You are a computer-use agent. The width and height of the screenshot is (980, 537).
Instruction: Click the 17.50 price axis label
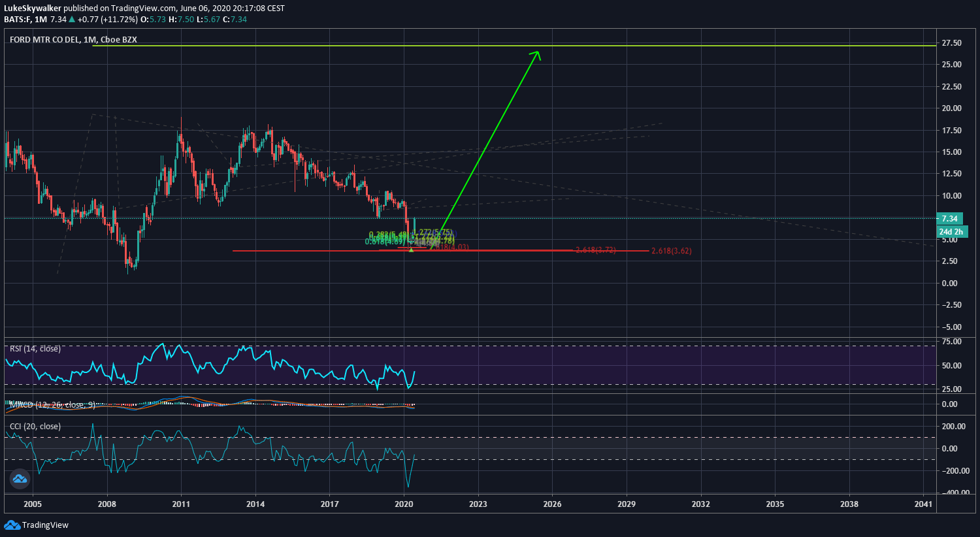click(x=952, y=131)
